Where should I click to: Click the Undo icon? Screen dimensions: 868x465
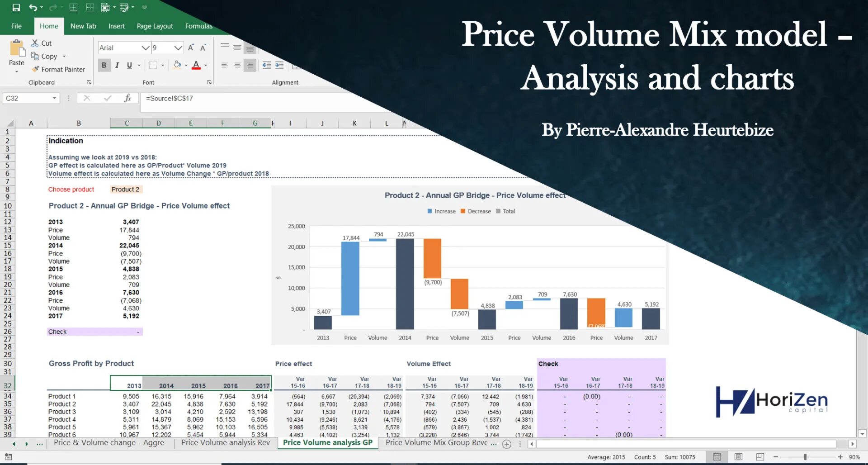[34, 7]
